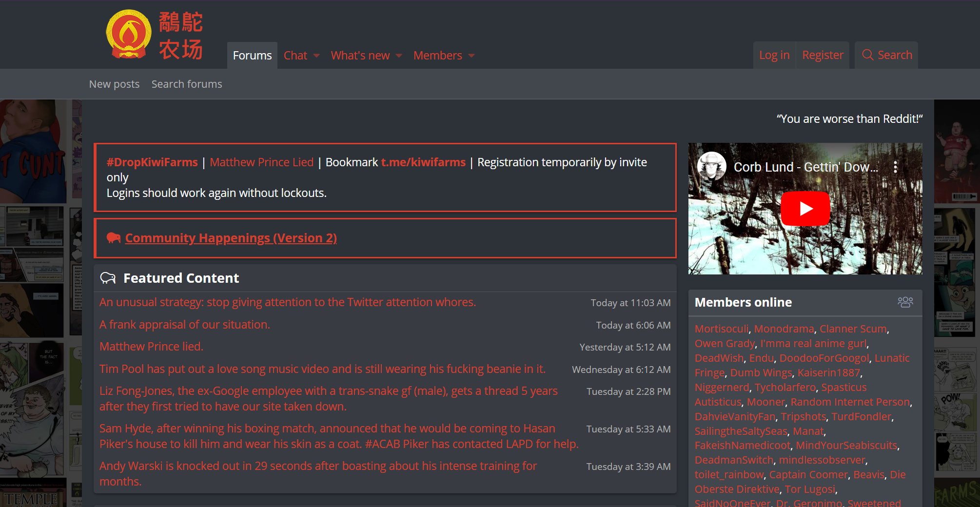
Task: Open the What's new menu item
Action: tap(360, 56)
